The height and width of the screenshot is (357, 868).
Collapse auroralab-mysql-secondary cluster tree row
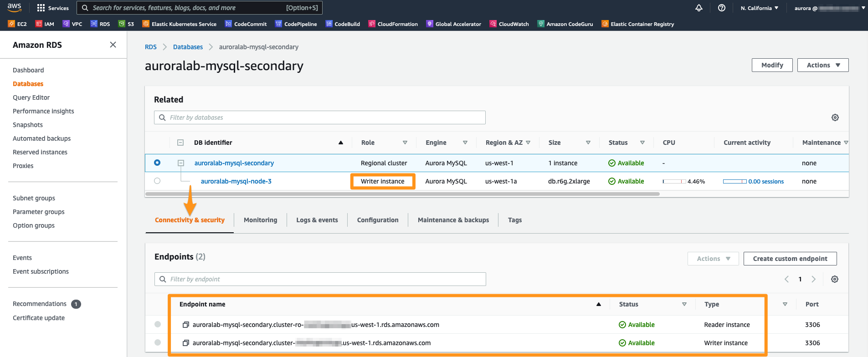(x=181, y=163)
